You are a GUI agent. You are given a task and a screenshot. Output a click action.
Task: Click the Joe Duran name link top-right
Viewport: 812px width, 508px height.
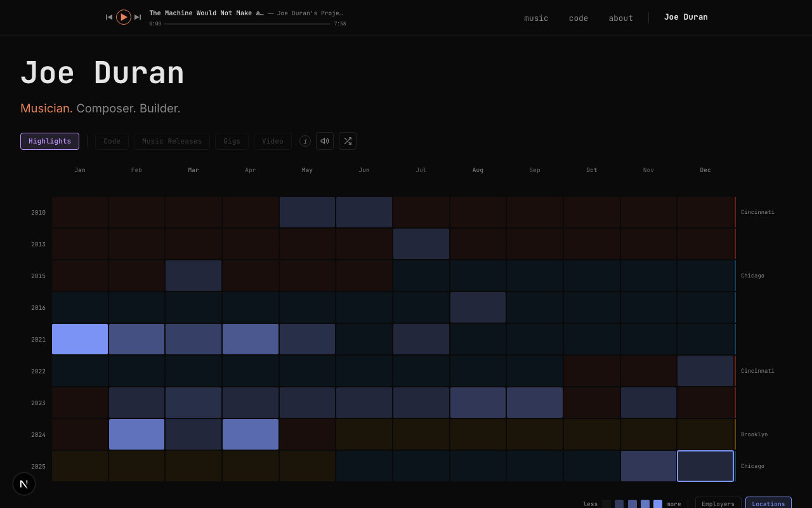(686, 17)
